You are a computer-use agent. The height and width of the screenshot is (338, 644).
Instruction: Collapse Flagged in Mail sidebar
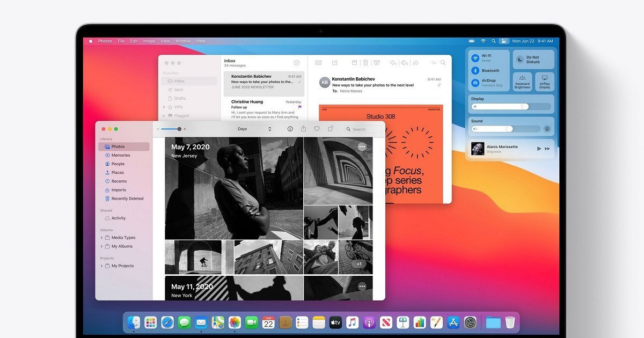click(x=164, y=115)
